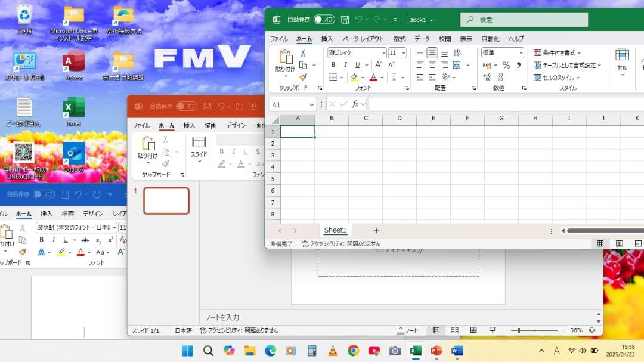
Task: Expand the Excel number format dropdown
Action: tap(521, 52)
